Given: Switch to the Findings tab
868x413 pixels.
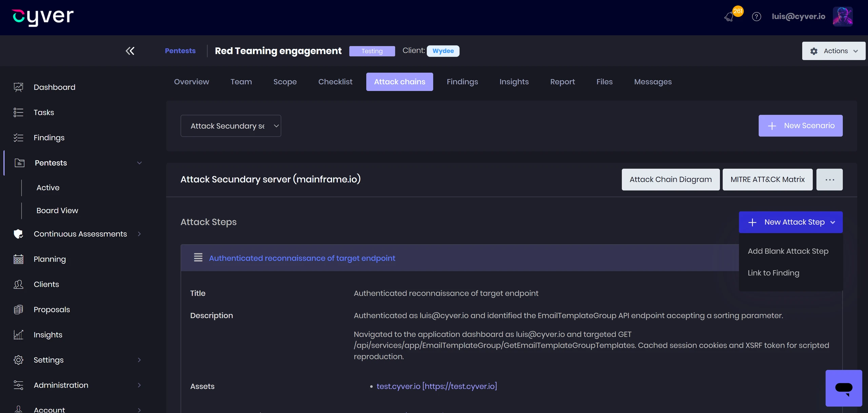Looking at the screenshot, I should pos(462,82).
